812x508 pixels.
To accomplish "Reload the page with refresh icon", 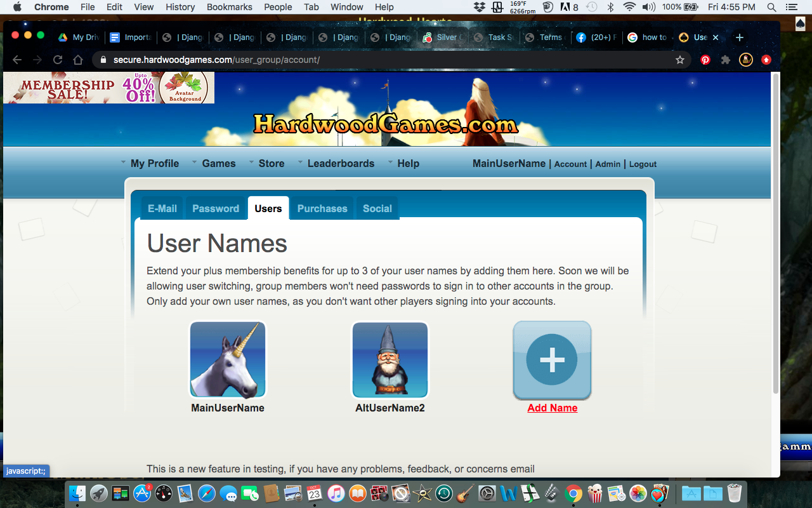I will tap(58, 60).
